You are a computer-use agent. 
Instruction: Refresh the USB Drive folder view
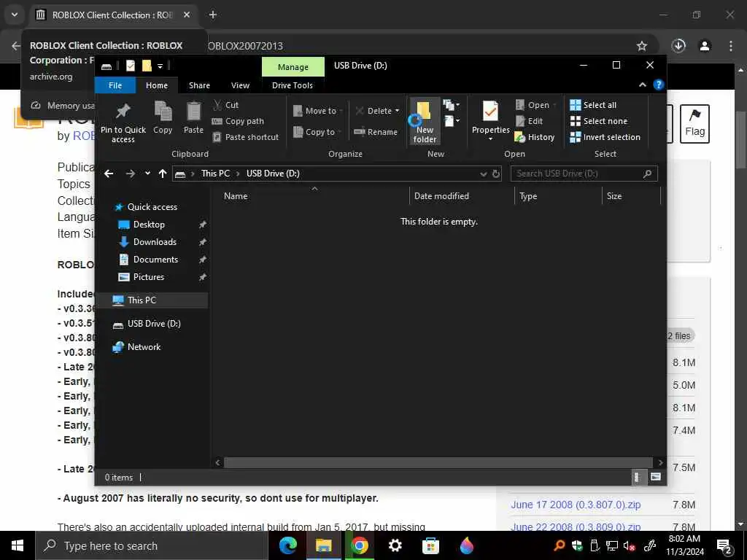[x=496, y=174]
